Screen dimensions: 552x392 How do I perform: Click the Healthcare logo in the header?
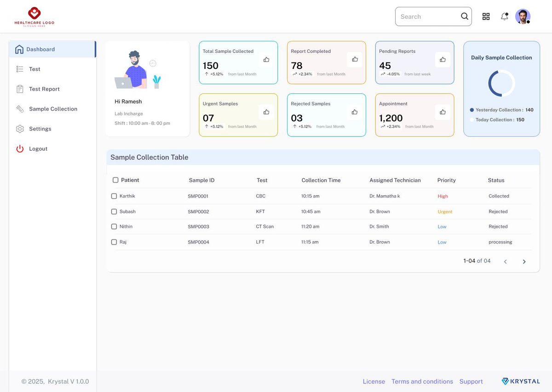34,17
